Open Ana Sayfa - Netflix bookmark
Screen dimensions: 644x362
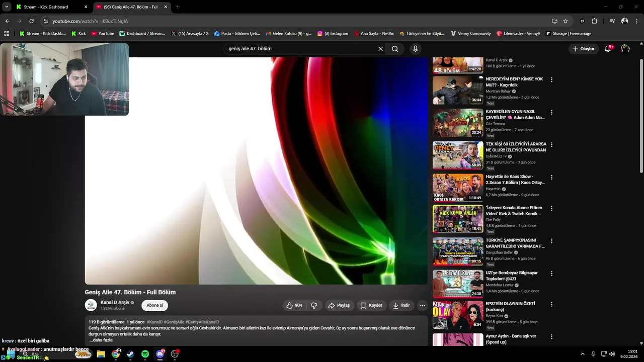374,34
